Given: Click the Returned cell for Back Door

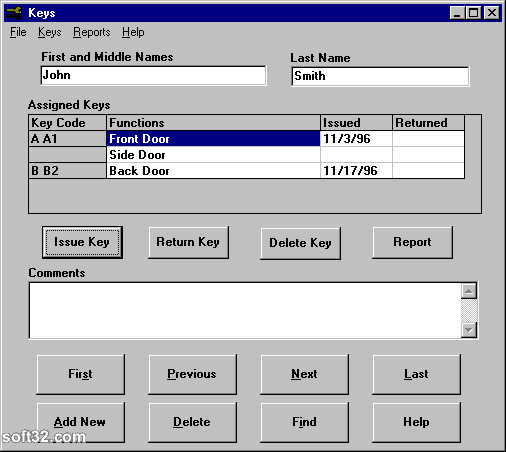Looking at the screenshot, I should tap(428, 171).
